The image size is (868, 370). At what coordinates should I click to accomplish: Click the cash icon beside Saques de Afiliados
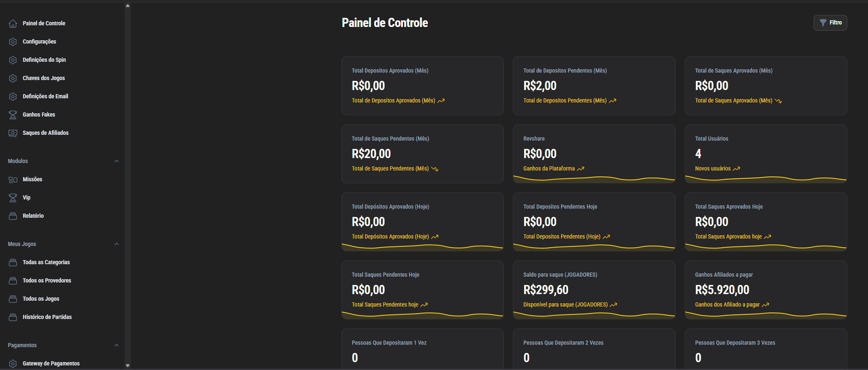click(13, 133)
